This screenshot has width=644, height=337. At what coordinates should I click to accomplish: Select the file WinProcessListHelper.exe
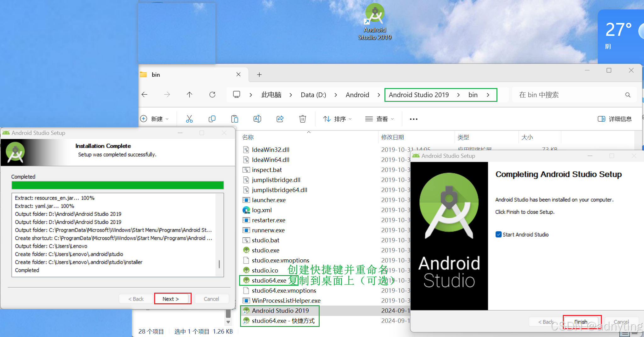pyautogui.click(x=286, y=301)
